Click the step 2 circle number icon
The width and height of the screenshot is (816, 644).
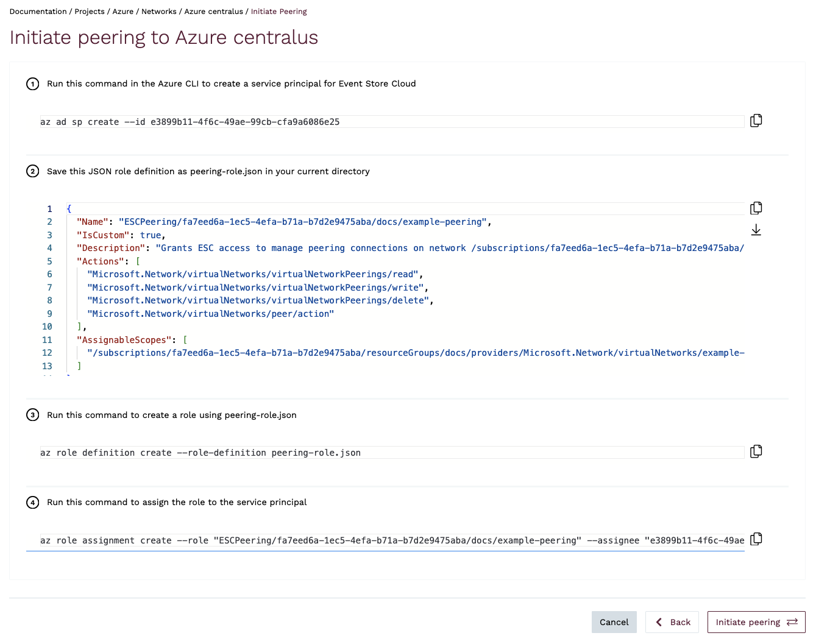(33, 171)
